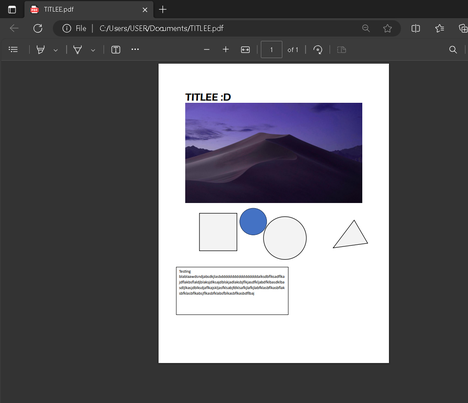Click the page number field
468x403 pixels.
[271, 50]
